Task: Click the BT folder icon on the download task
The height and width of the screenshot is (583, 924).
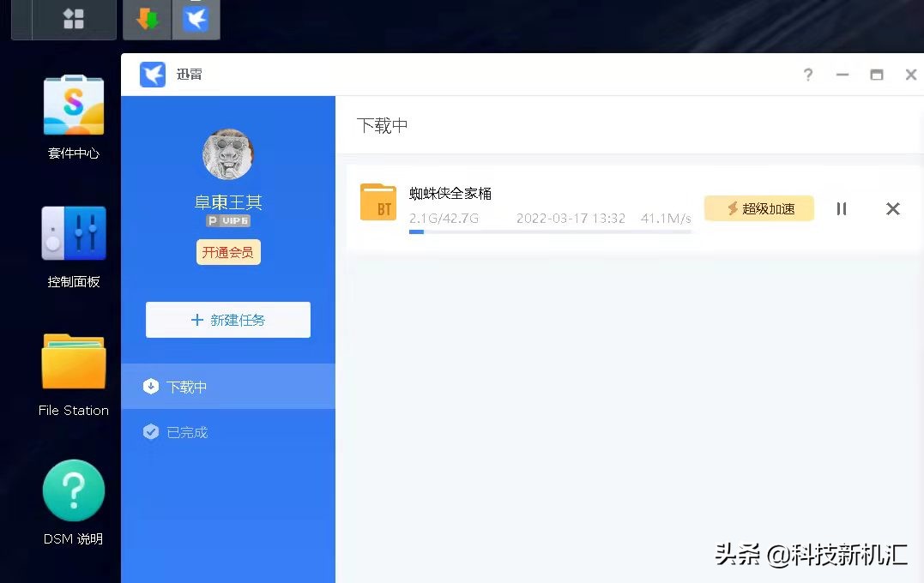Action: (377, 201)
